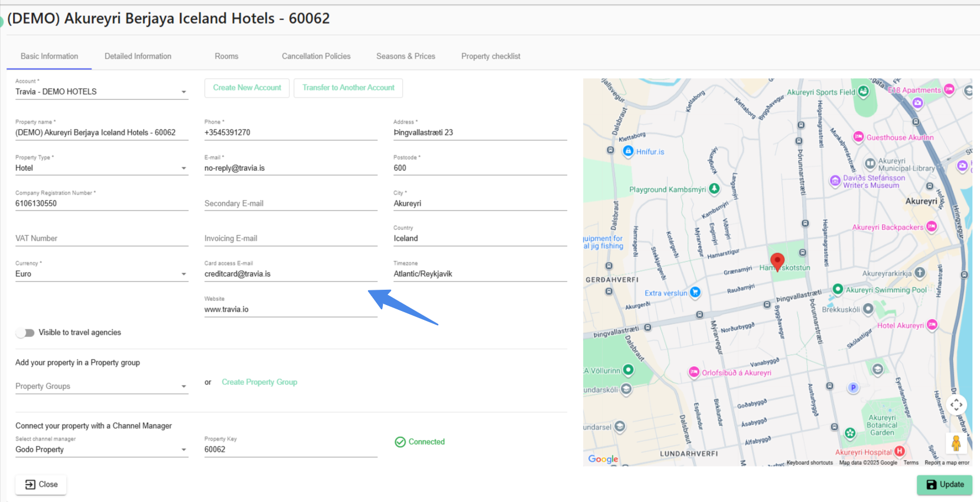Open the Detailed Information tab
Viewport: 980px width, 502px height.
tap(138, 56)
